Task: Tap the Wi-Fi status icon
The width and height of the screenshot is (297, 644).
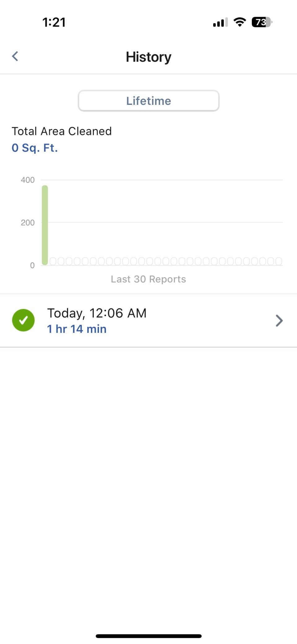Action: click(x=239, y=22)
